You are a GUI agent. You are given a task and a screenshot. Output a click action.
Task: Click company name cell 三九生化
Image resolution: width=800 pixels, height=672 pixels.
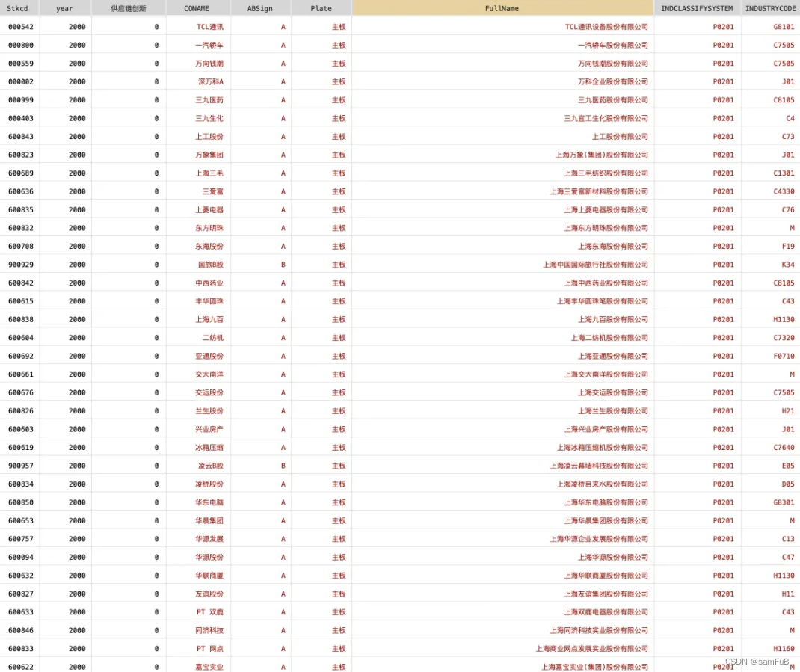tap(209, 118)
